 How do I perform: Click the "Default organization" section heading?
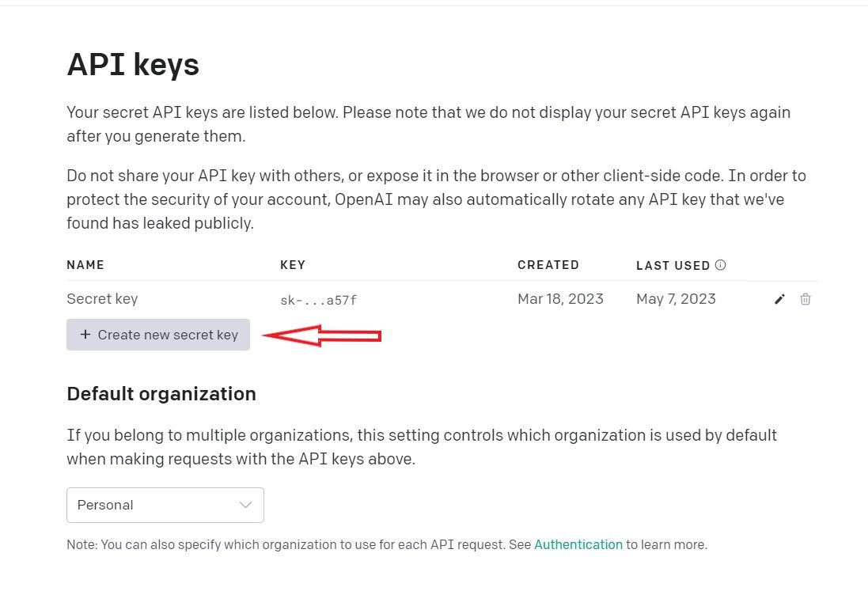tap(161, 394)
